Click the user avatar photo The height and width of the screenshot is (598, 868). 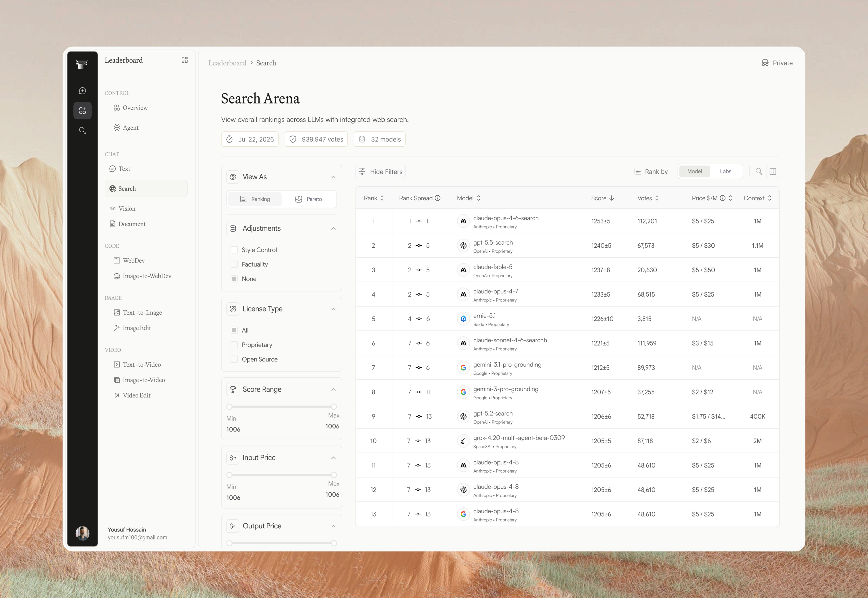(x=82, y=533)
